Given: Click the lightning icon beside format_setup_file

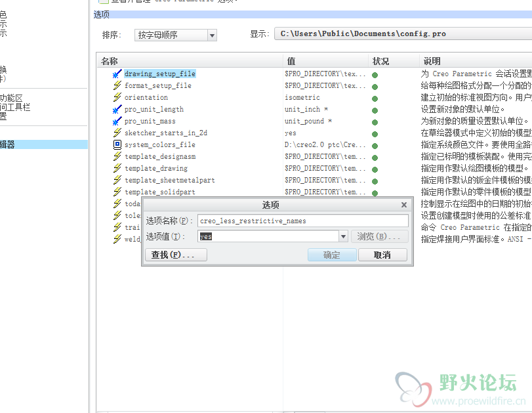Looking at the screenshot, I should click(x=117, y=85).
